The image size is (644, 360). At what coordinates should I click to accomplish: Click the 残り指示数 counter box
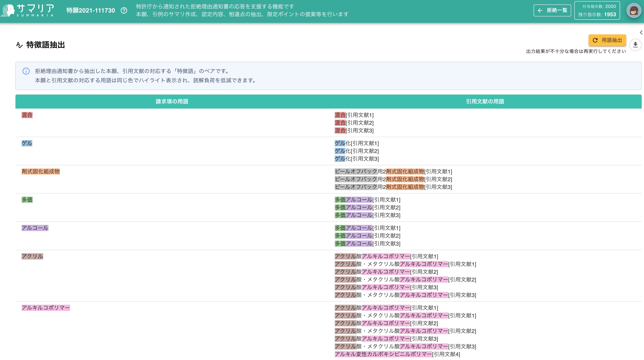pos(597,10)
